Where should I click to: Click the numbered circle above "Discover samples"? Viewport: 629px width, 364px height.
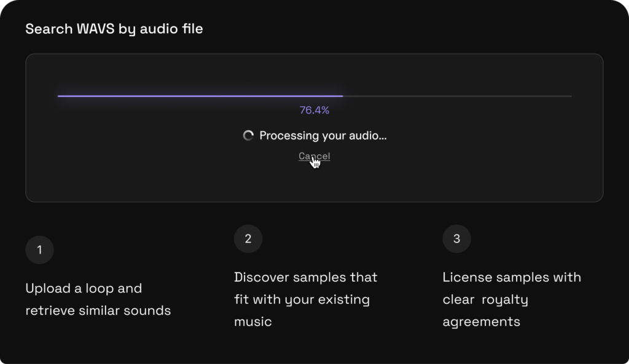(x=248, y=239)
